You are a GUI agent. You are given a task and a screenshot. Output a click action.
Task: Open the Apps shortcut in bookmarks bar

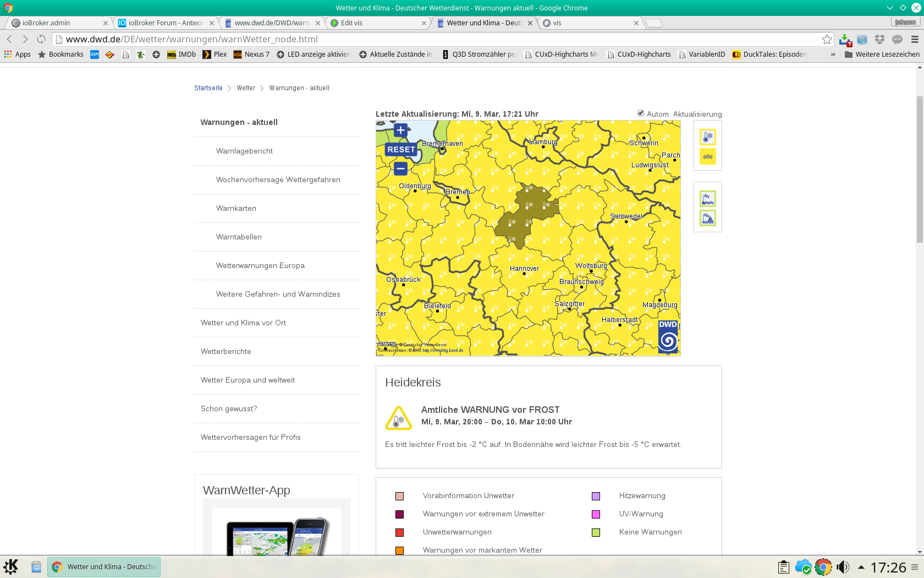point(18,54)
